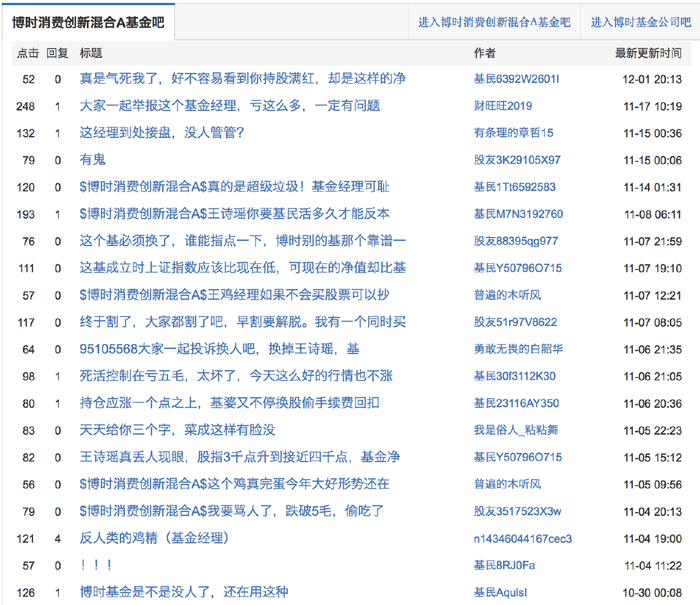Open post 95105568大家一起投诉换人吧
Viewport: 700px width, 605px height.
click(x=219, y=349)
